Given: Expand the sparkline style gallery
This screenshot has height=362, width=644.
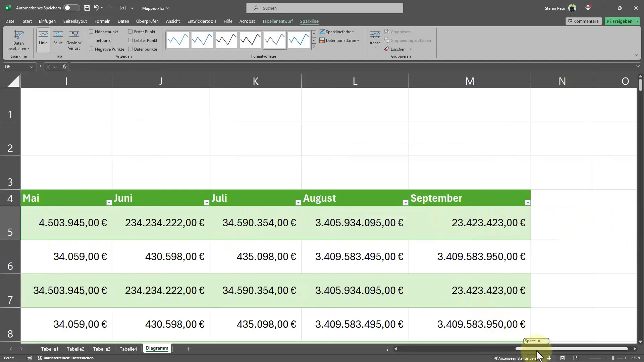Looking at the screenshot, I should 314,47.
